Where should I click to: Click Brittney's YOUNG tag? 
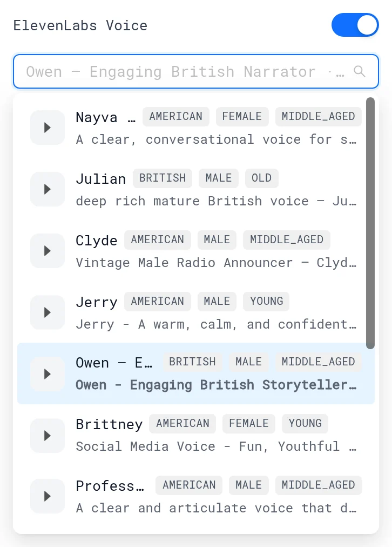tap(305, 424)
